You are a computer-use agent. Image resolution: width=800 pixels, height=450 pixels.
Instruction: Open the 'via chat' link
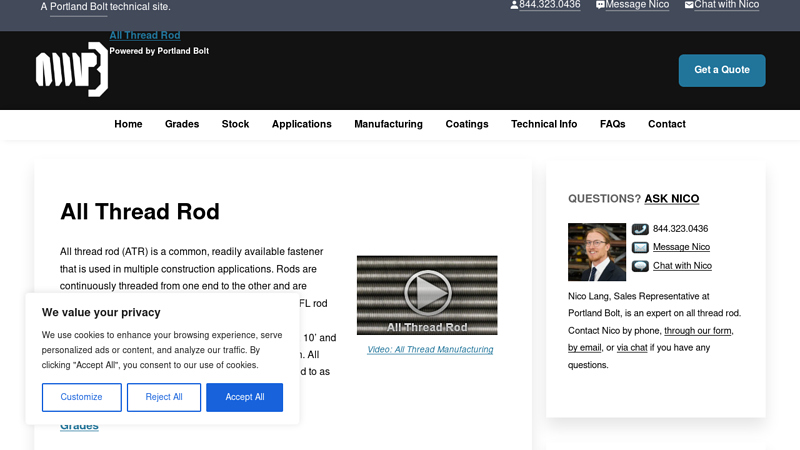632,347
